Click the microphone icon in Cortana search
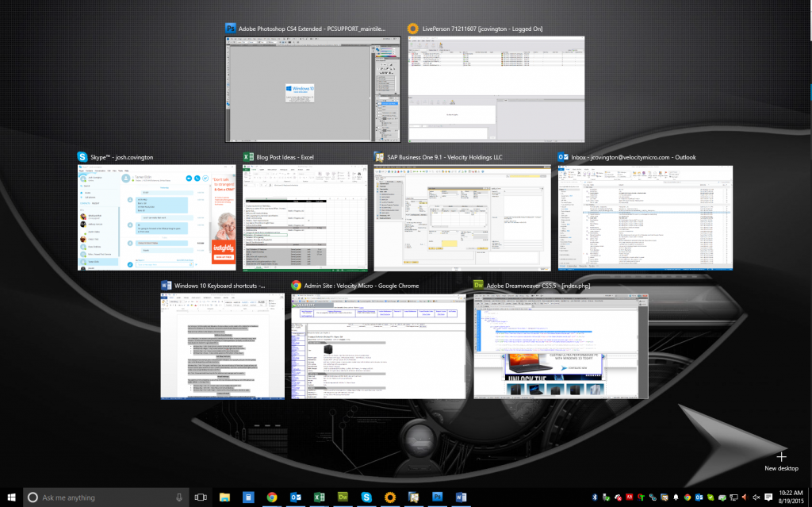The height and width of the screenshot is (507, 812). point(179,497)
